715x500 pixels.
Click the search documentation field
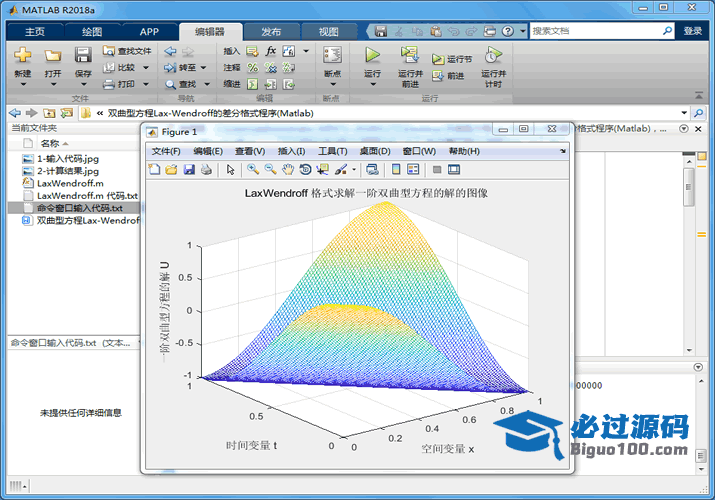click(x=596, y=31)
